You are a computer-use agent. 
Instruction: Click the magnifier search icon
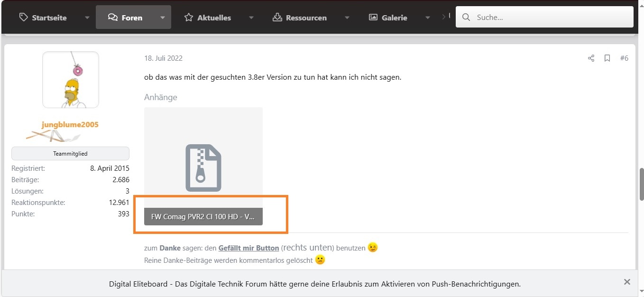466,17
